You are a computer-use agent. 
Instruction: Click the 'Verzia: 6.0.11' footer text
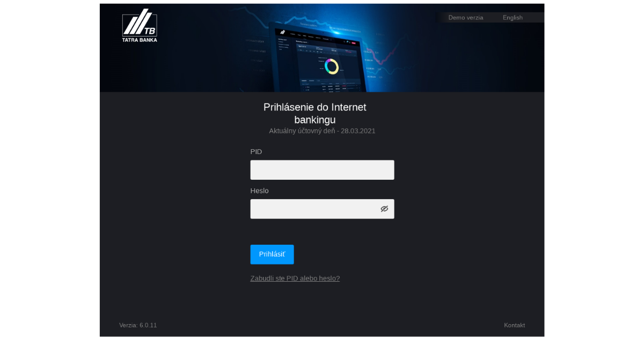coord(138,325)
